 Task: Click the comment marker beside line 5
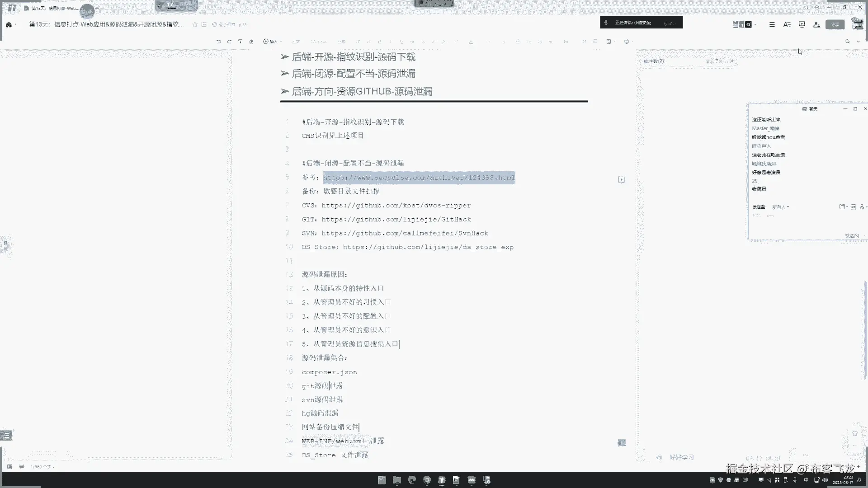(622, 180)
